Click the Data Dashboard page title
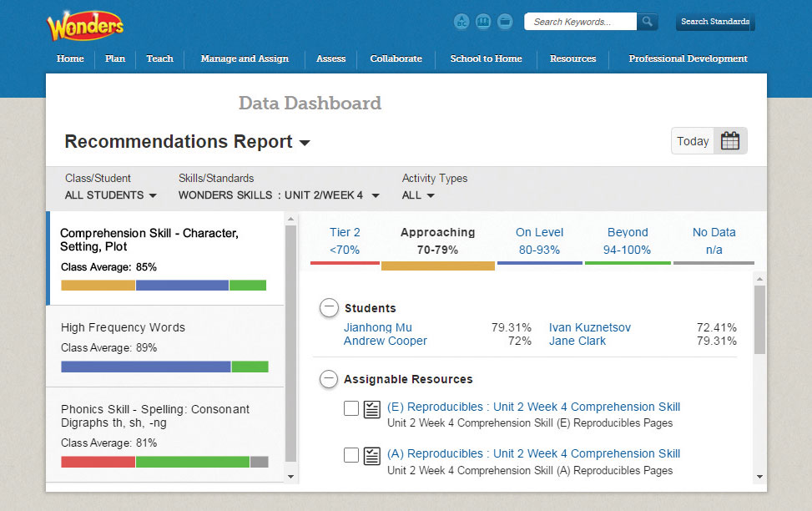The image size is (812, 511). click(x=310, y=104)
